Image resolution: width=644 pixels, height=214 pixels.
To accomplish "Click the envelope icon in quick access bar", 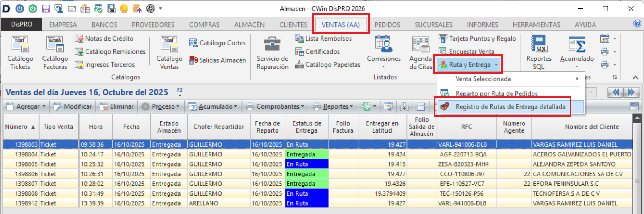I will (x=72, y=9).
